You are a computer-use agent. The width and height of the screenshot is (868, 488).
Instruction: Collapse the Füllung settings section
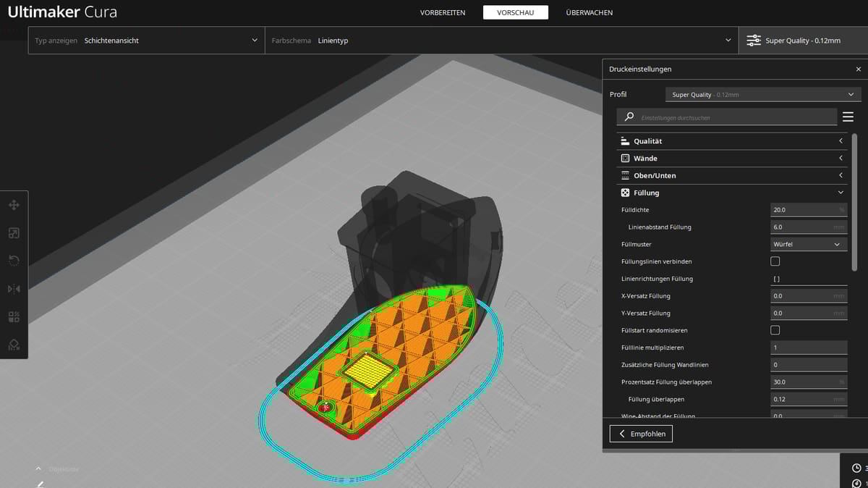(x=732, y=193)
